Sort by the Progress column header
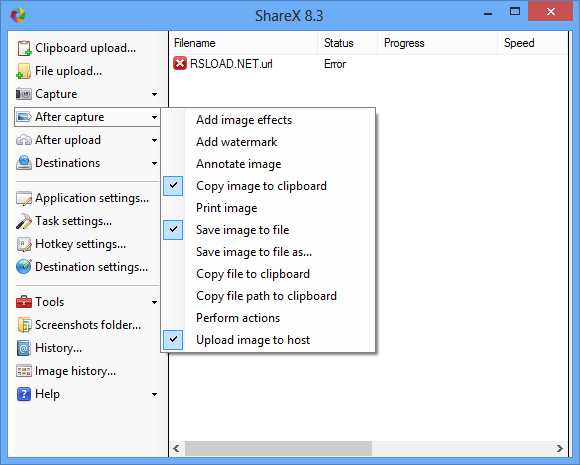The image size is (580, 465). tap(437, 43)
